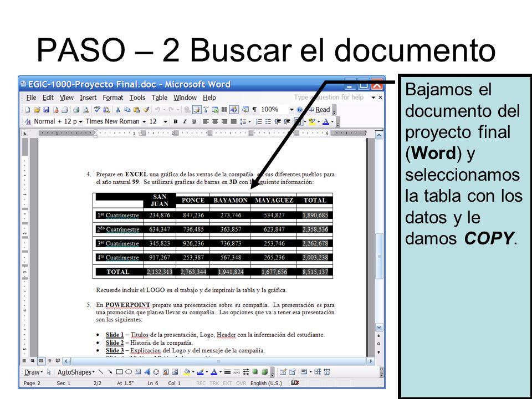Toggle Underline formatting button
The width and height of the screenshot is (532, 399).
194,121
